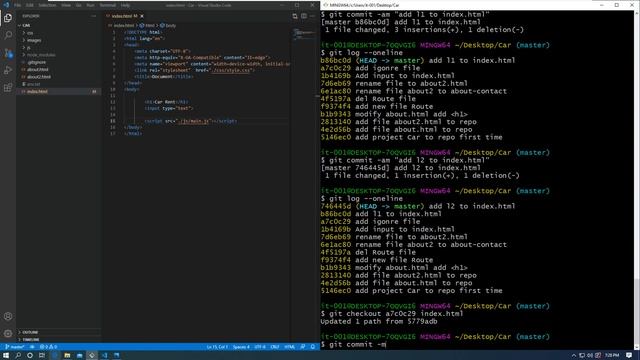Open the .gitignore file

[x=36, y=62]
